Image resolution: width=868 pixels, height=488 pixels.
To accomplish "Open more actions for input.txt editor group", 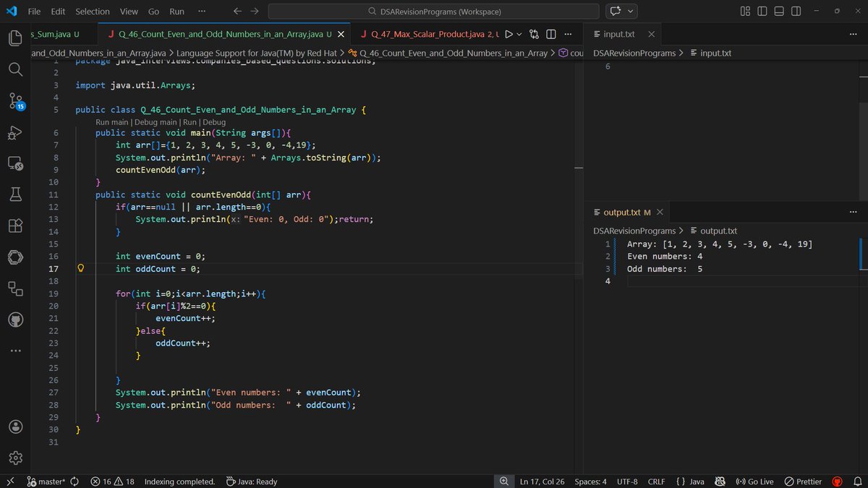I will click(854, 34).
